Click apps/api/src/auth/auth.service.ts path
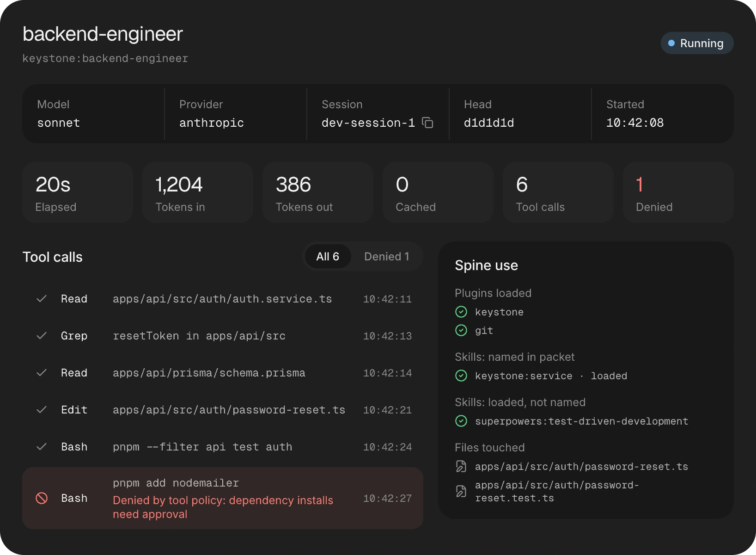 coord(222,299)
